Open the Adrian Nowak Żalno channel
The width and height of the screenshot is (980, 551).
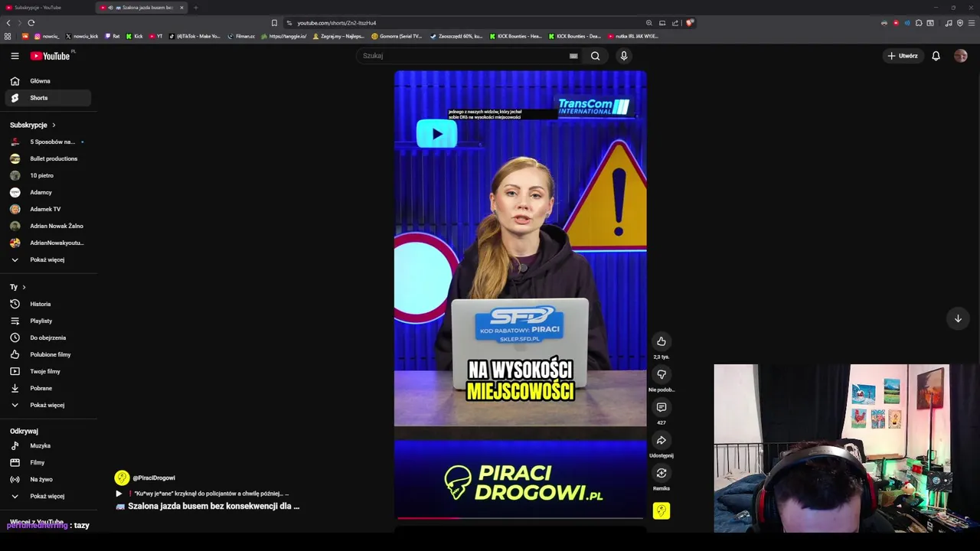click(x=48, y=226)
